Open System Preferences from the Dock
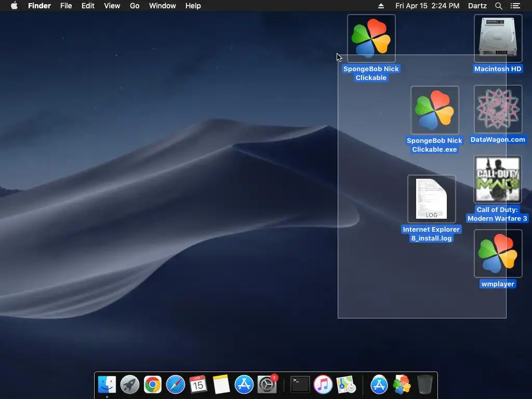Image resolution: width=532 pixels, height=399 pixels. 267,385
